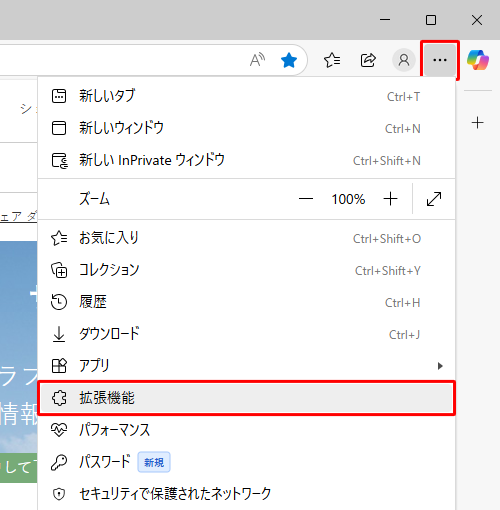Click the InPrivate window icon

pyautogui.click(x=60, y=161)
